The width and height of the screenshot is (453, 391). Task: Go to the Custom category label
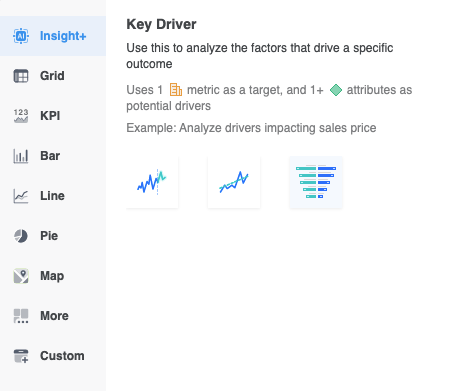coord(62,356)
